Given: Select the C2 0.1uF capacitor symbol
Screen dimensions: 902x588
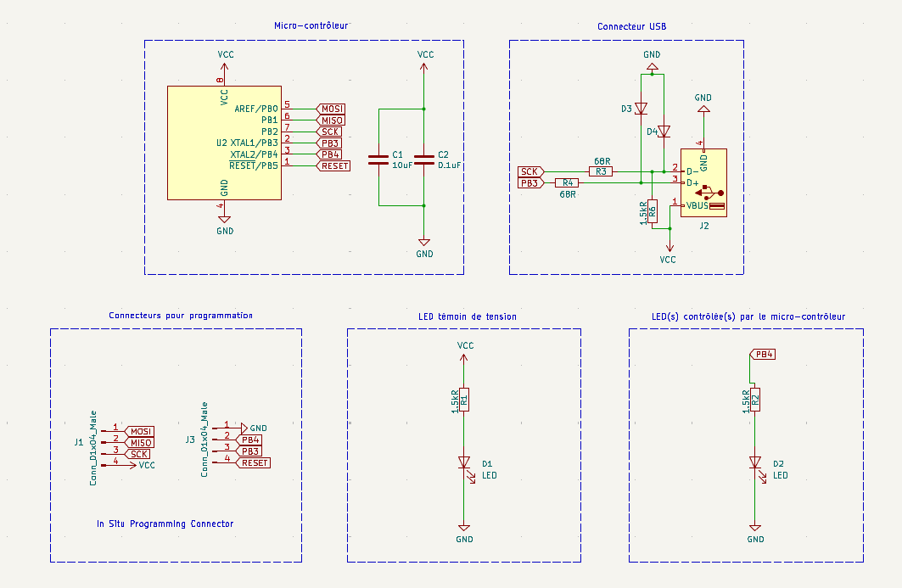Looking at the screenshot, I should (x=424, y=159).
